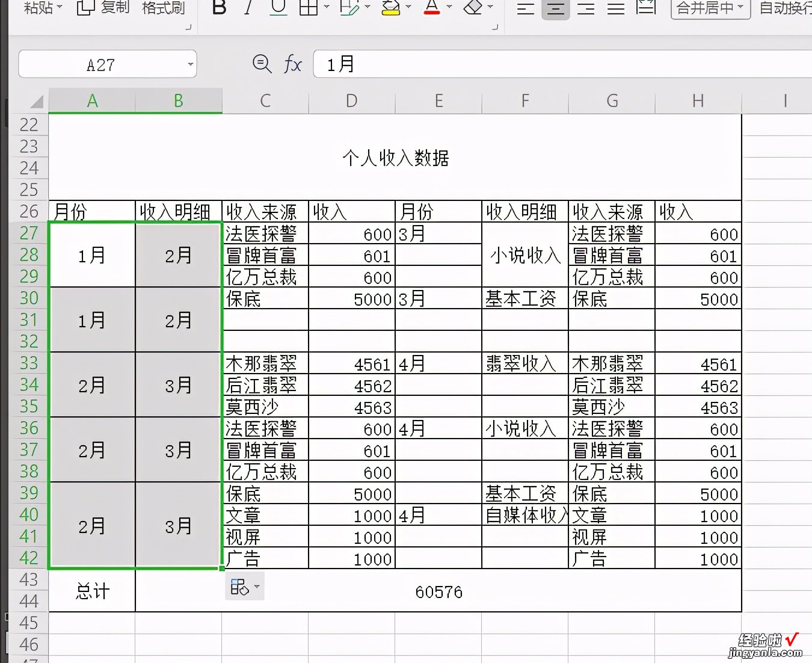Select column F header
Viewport: 812px width, 663px height.
click(525, 100)
